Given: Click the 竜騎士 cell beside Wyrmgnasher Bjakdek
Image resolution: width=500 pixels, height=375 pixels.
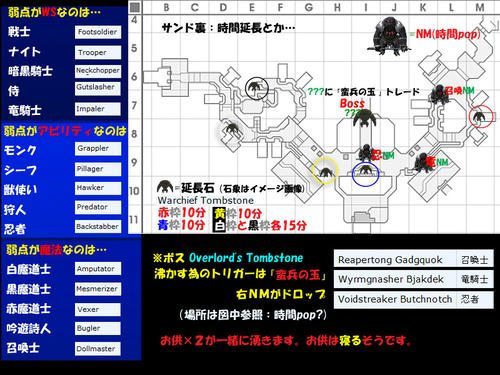Looking at the screenshot, I should tap(475, 279).
